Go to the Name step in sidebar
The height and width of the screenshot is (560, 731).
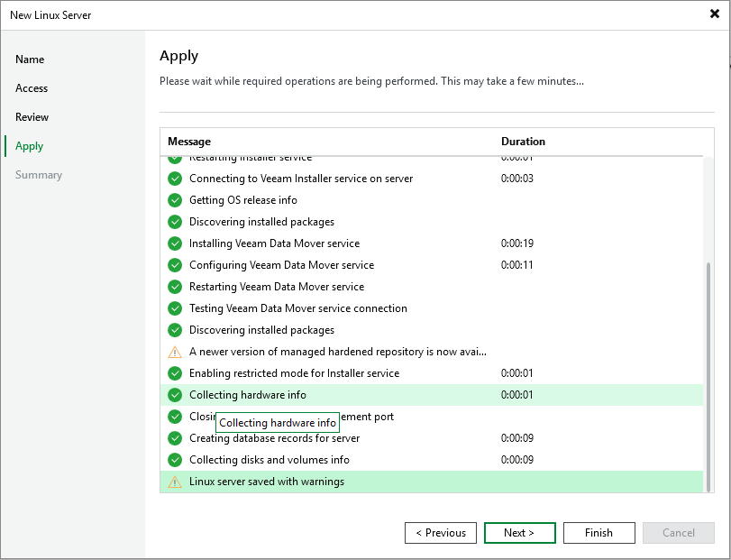point(30,60)
